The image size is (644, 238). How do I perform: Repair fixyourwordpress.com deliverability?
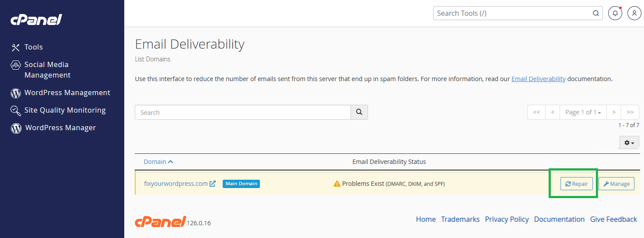click(x=577, y=184)
